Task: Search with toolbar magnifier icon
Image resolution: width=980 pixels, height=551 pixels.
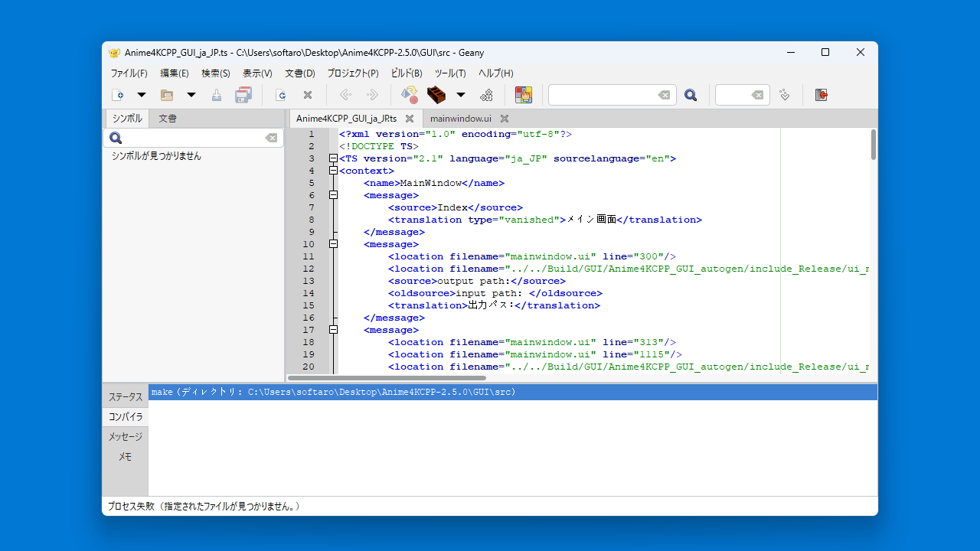Action: point(691,95)
